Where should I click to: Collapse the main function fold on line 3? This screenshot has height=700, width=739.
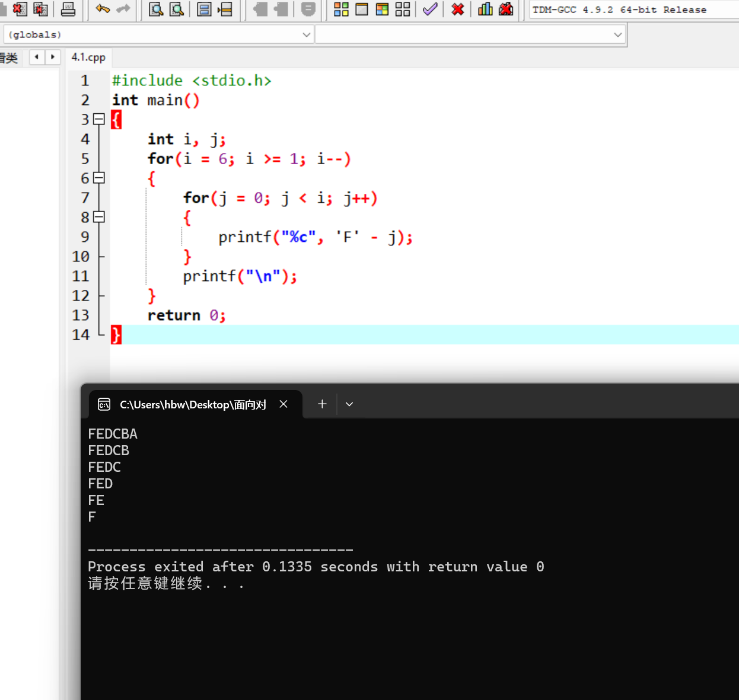pyautogui.click(x=99, y=119)
